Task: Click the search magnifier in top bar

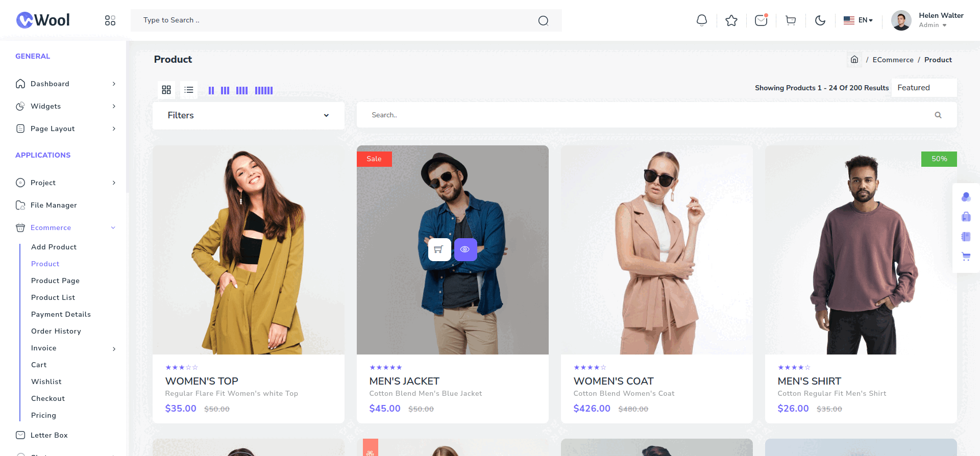Action: tap(543, 20)
